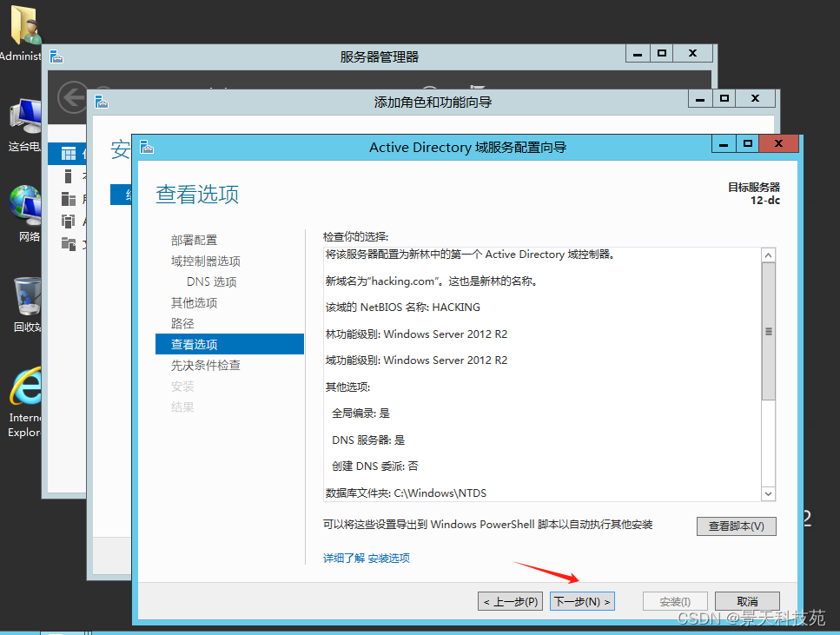Click the line containing "hacking.com"
Viewport: 840px width, 635px height.
pos(431,281)
